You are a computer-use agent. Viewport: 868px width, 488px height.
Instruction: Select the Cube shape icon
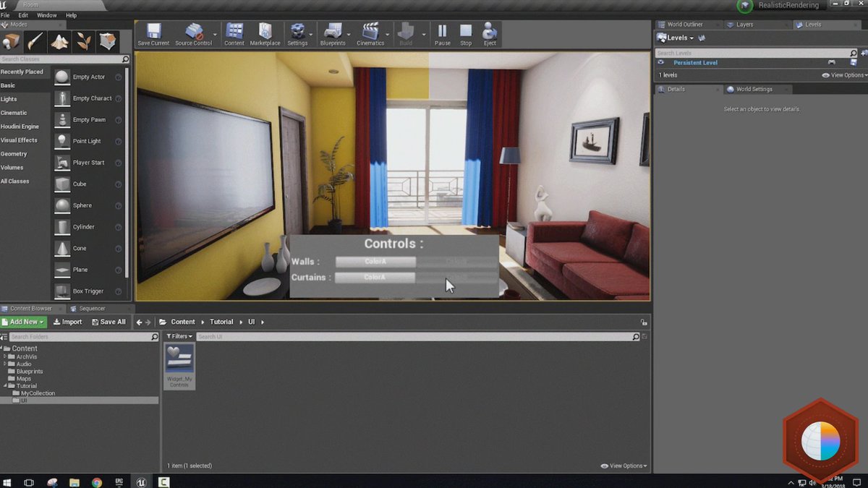[62, 184]
